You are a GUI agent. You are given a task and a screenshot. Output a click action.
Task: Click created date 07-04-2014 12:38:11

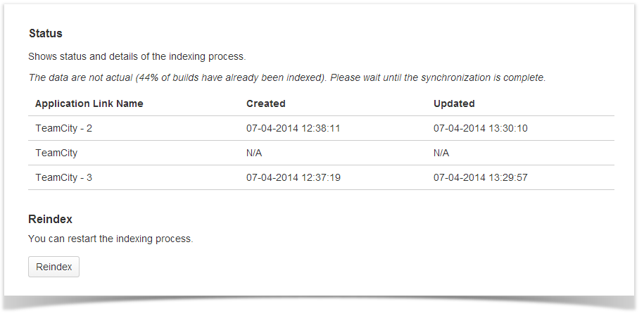pos(293,128)
